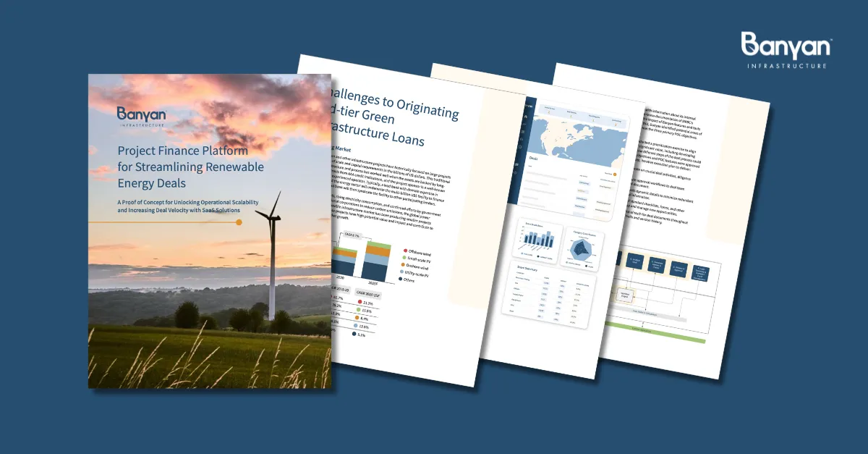Select the documents icon in the dashboard sidebar
The image size is (868, 454).
pos(522,131)
